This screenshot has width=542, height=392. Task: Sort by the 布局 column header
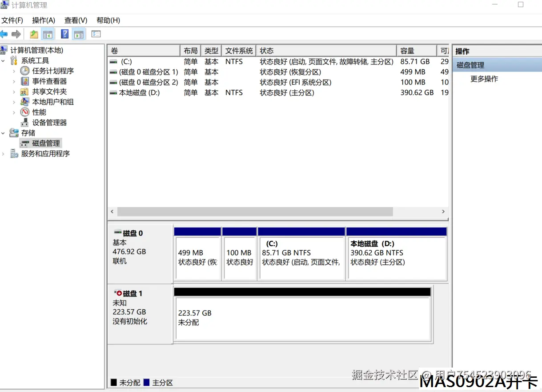pyautogui.click(x=190, y=51)
